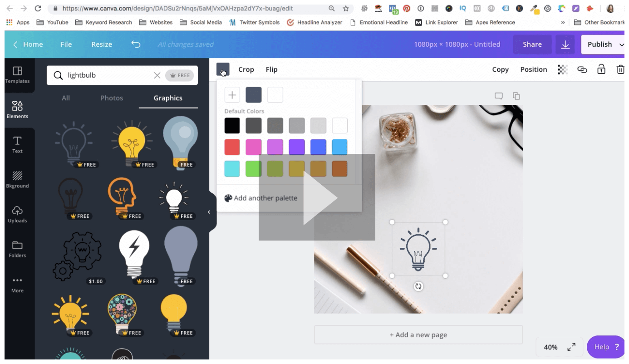Screen dimensions: 629x364
Task: Switch to the Photos tab
Action: (112, 98)
